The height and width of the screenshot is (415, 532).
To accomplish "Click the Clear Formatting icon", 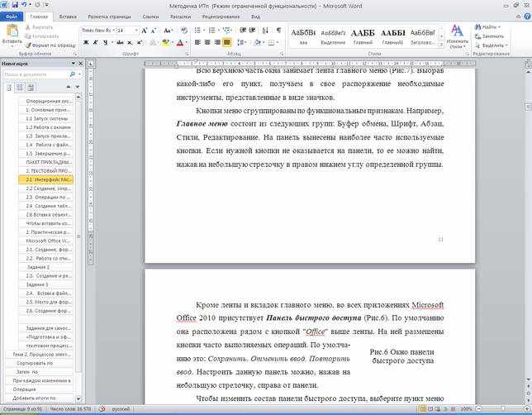I will tap(184, 31).
